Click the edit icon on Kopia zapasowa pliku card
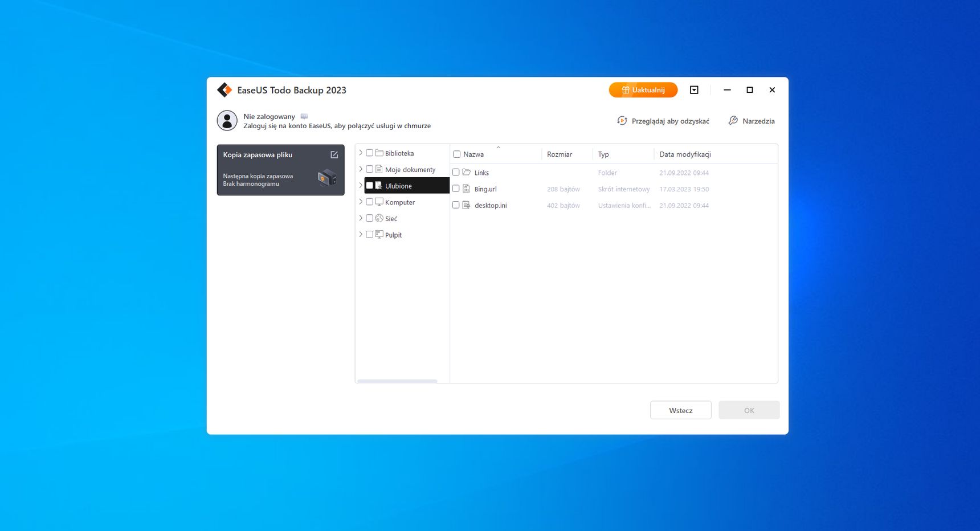980x531 pixels. click(334, 155)
